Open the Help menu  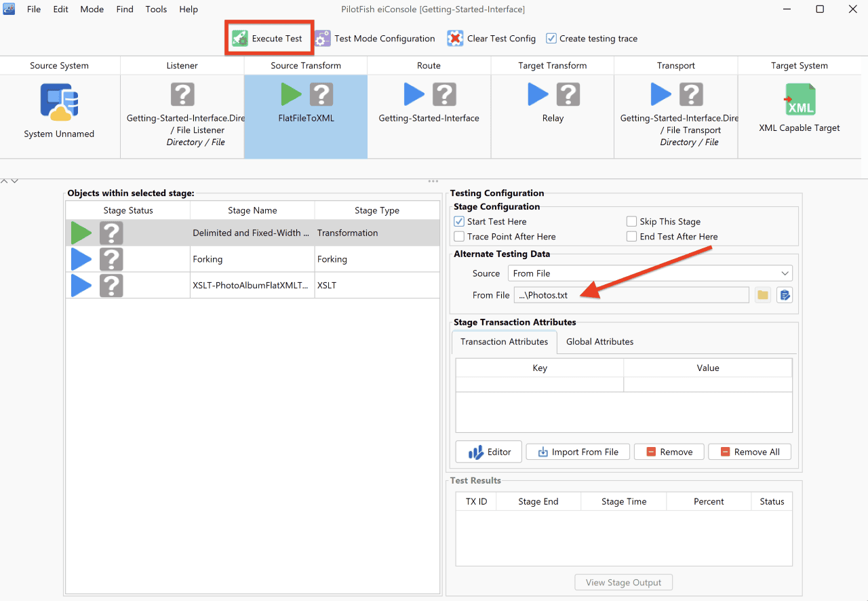pos(189,9)
